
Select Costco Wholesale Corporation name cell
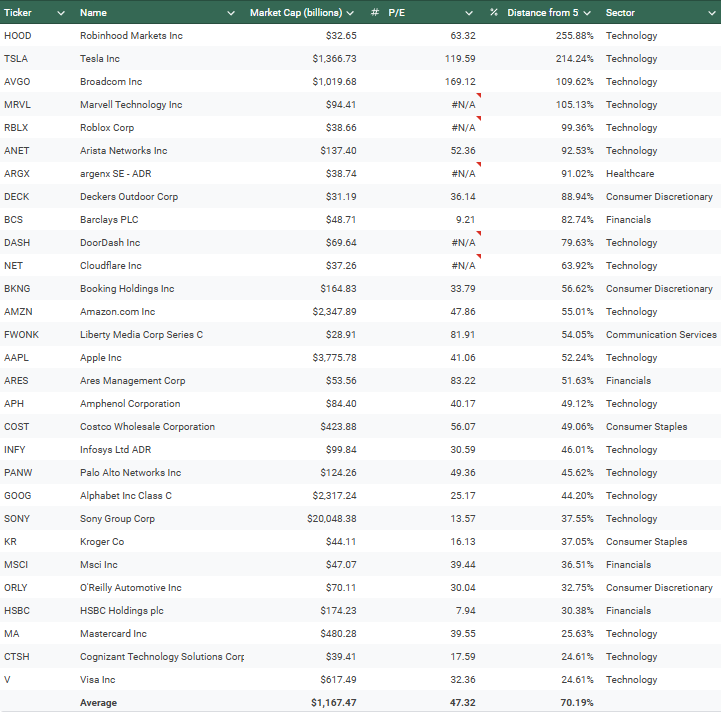147,426
